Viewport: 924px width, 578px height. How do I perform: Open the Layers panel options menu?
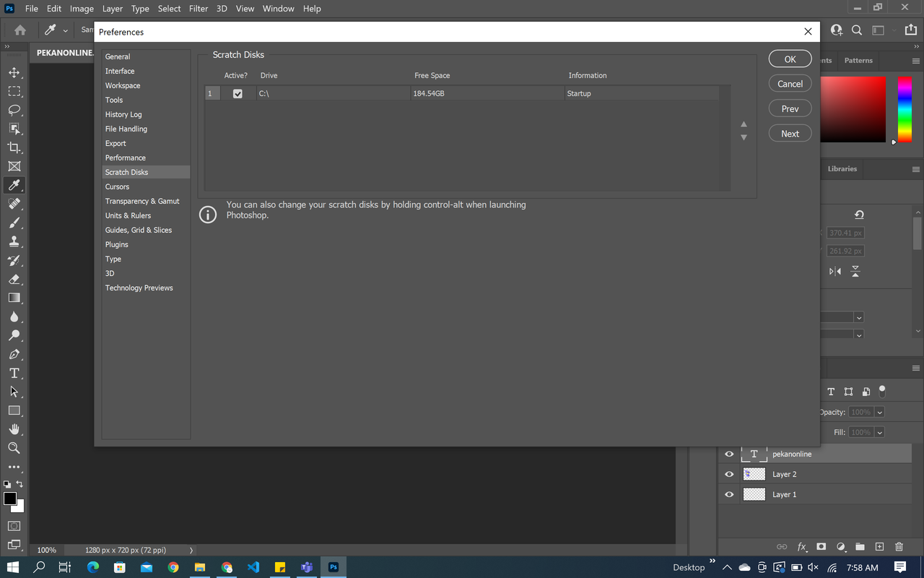[x=916, y=367]
